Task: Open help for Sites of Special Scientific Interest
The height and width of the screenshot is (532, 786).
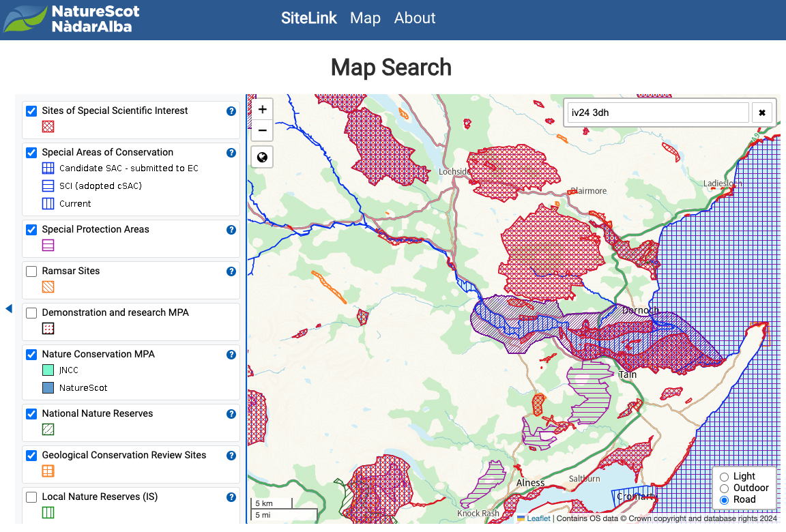Action: pos(231,110)
